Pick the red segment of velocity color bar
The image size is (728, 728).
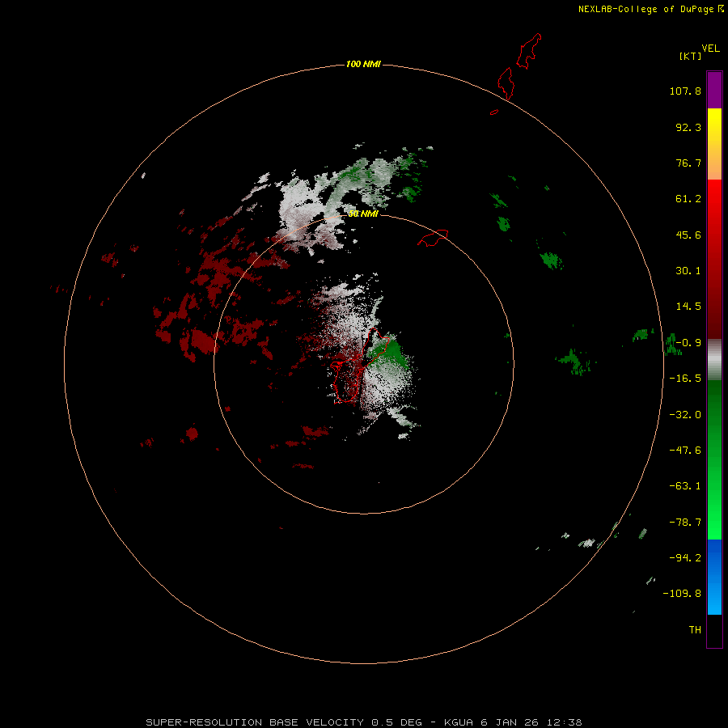point(714,259)
